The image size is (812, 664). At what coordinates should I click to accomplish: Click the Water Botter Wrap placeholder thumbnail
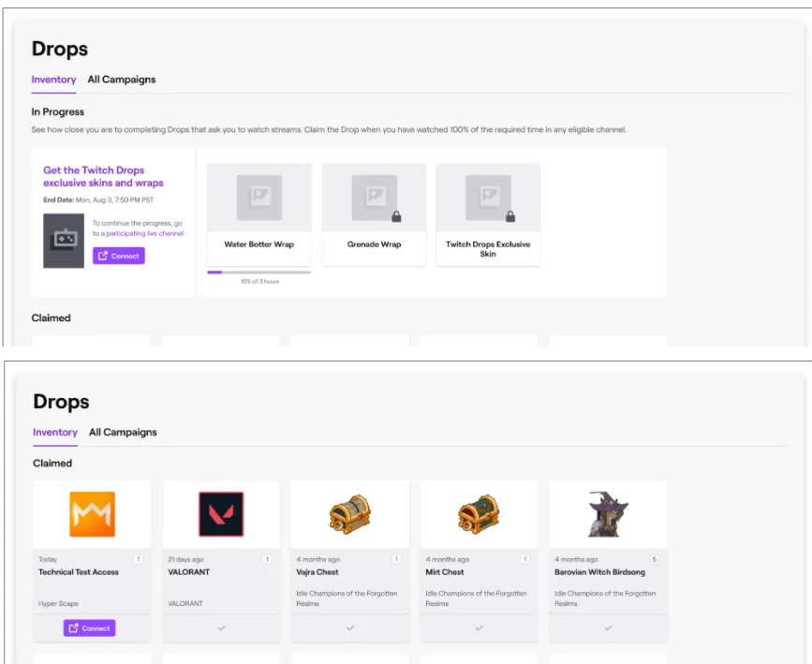(258, 198)
